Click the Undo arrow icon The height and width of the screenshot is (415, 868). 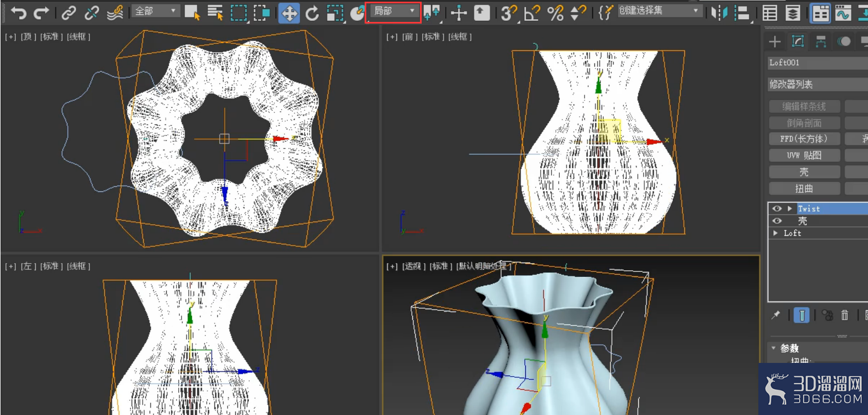point(18,13)
